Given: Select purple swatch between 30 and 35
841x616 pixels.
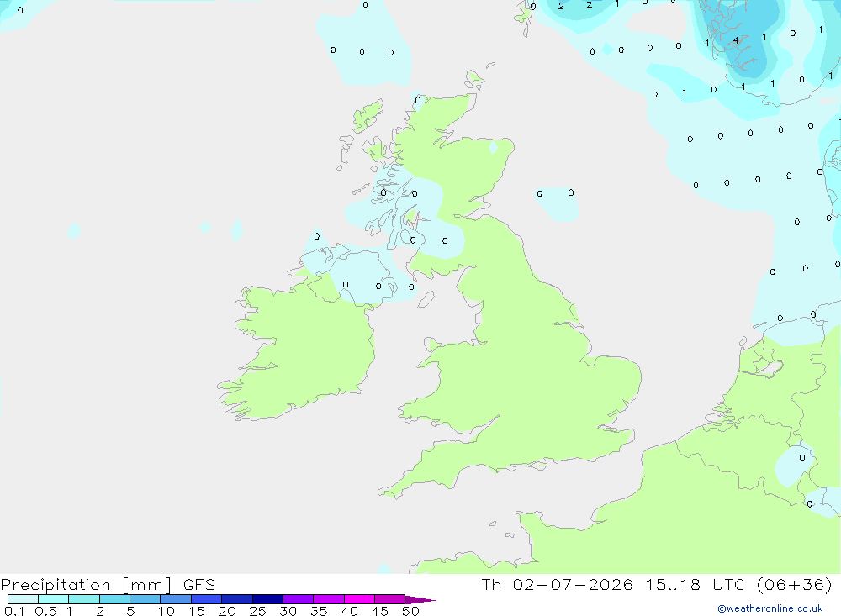Looking at the screenshot, I should click(299, 599).
